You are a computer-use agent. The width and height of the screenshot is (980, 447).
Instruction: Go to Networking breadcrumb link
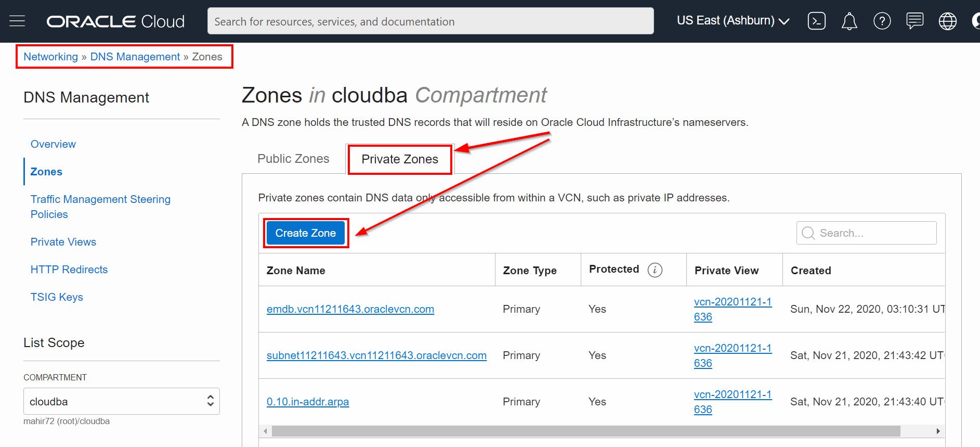[x=50, y=57]
